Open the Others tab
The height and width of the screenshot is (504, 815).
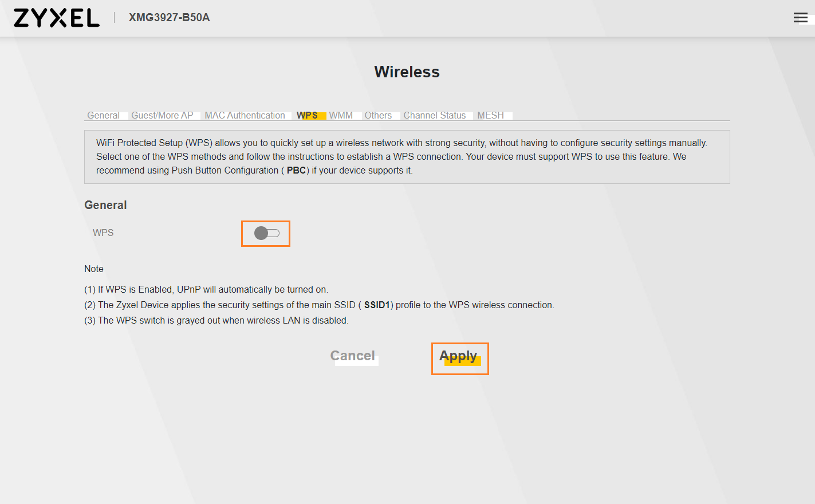point(378,115)
